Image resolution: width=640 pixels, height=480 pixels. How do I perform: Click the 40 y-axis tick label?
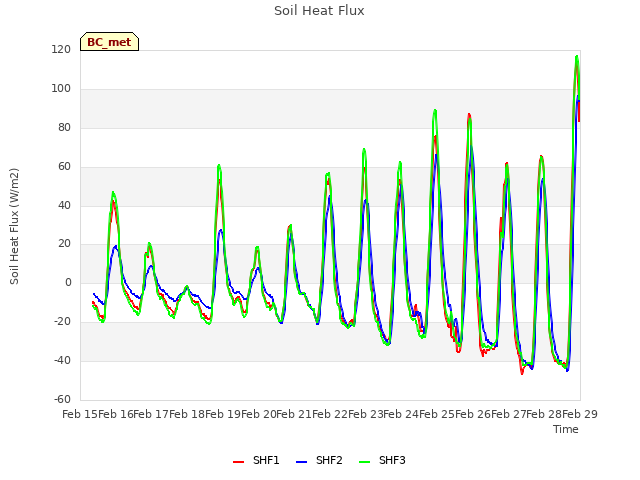pos(64,205)
